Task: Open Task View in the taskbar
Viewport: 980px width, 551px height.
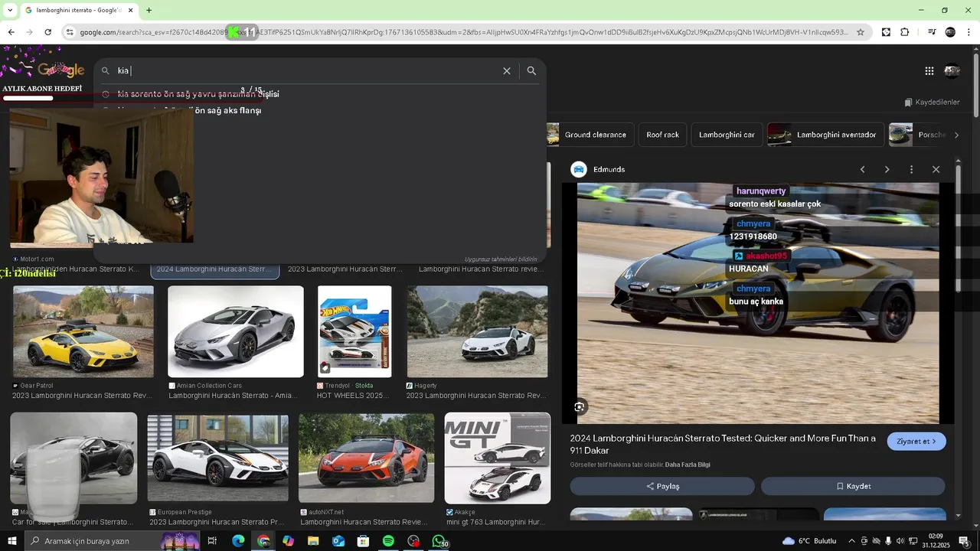Action: pos(212,541)
